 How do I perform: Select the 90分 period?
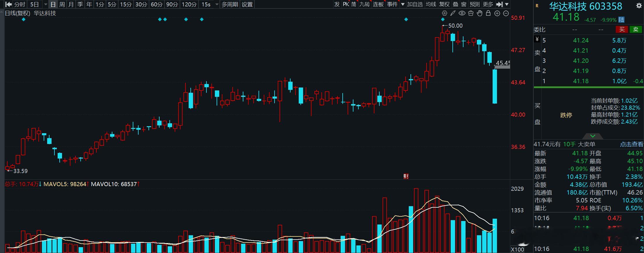172,4
